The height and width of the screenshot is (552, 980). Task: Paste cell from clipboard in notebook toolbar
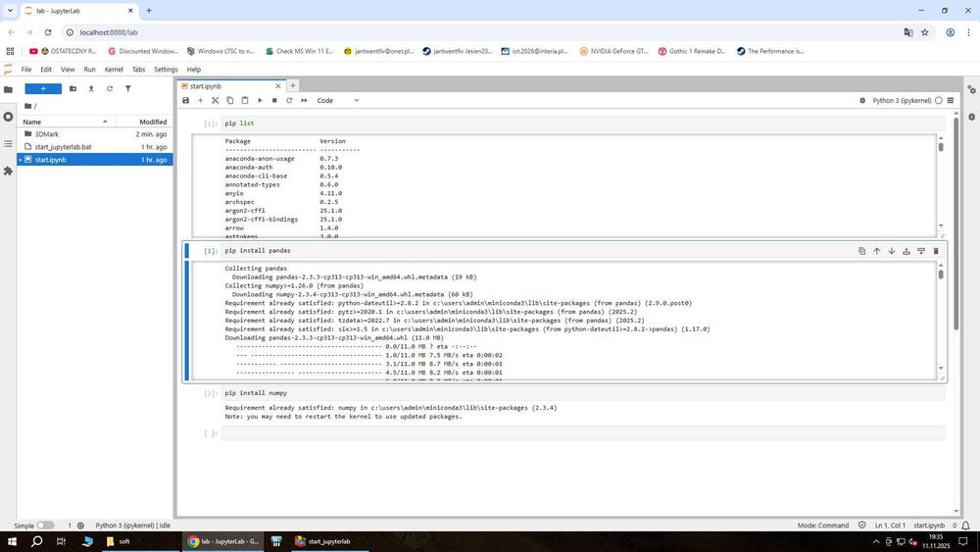pos(245,100)
